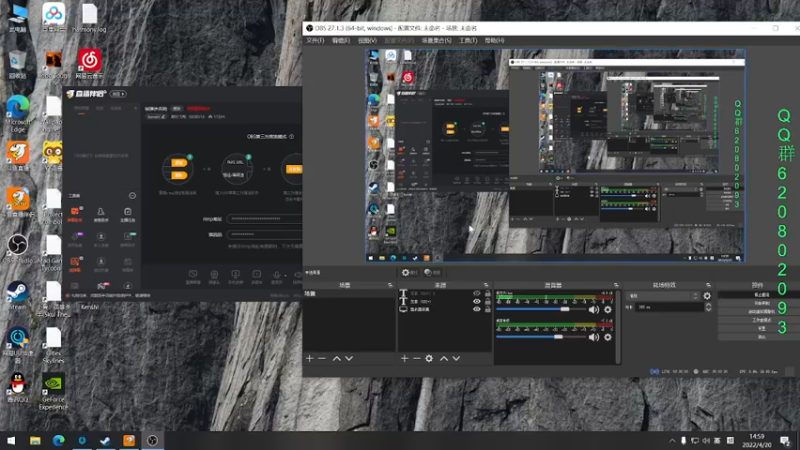Move the selected source up in Sources
The image size is (800, 450).
pos(444,359)
